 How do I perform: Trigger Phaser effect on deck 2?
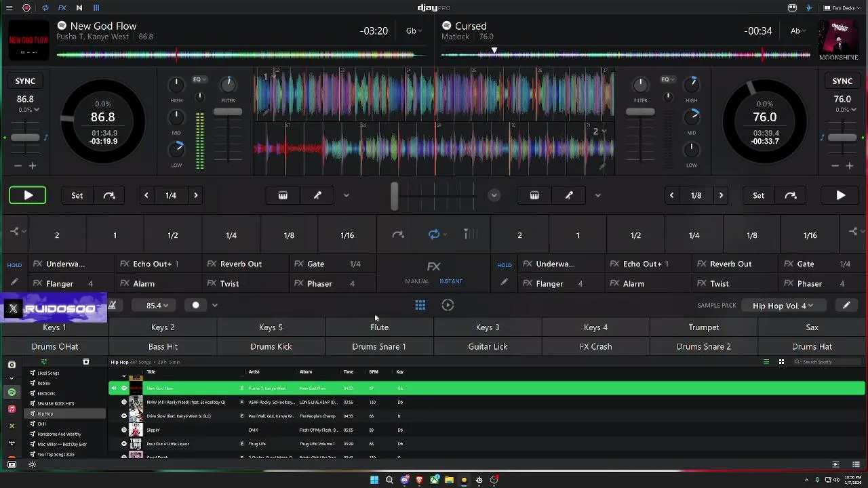[x=823, y=283]
